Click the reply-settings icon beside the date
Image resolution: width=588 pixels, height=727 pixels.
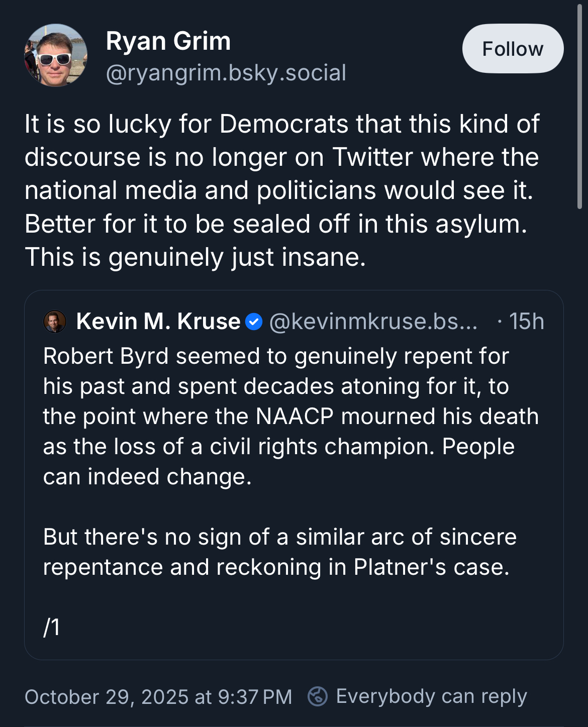[318, 696]
